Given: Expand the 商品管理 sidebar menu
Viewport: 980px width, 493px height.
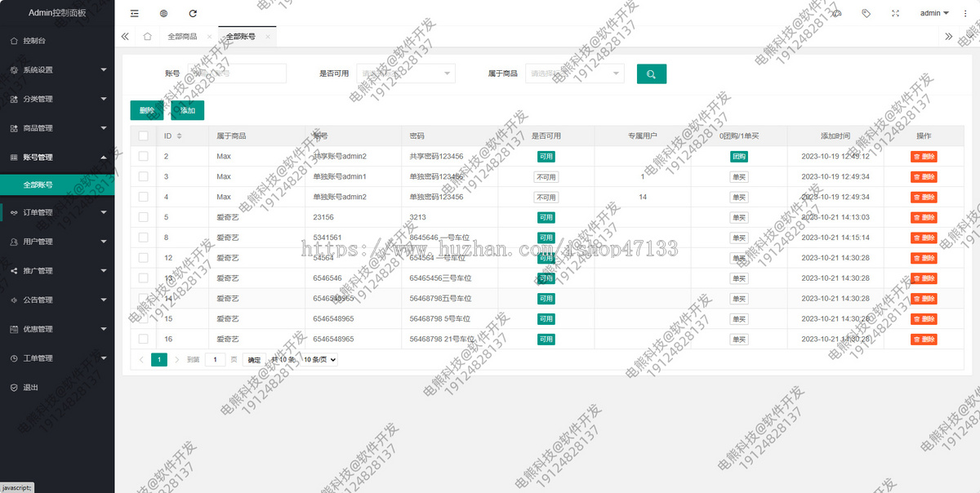Looking at the screenshot, I should 57,128.
